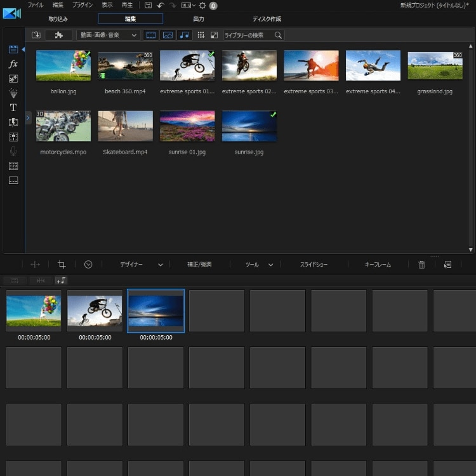Open the ファイル menu
Image resolution: width=476 pixels, height=476 pixels.
click(x=36, y=5)
